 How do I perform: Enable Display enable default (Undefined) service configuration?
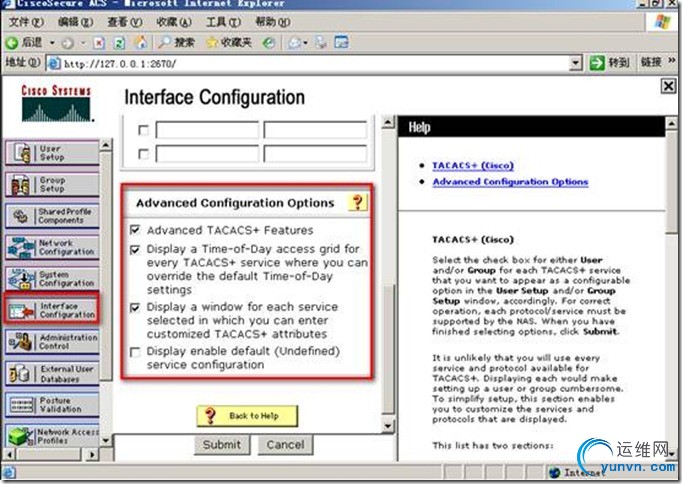pyautogui.click(x=135, y=351)
